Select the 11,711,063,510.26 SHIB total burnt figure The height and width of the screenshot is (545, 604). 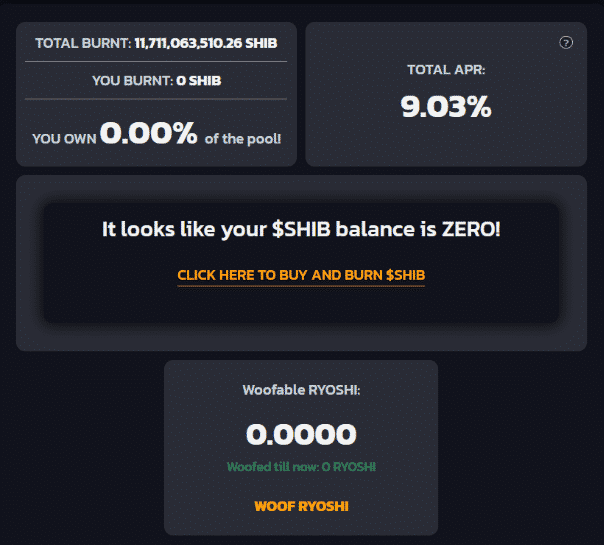click(206, 43)
